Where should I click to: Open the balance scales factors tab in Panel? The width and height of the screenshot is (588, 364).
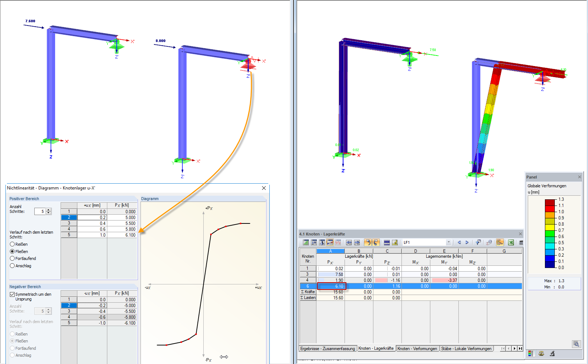point(541,353)
